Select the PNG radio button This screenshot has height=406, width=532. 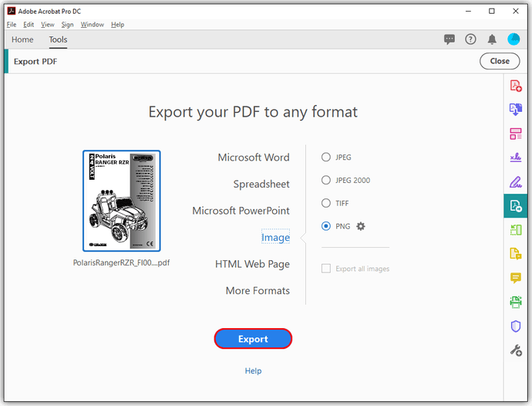pyautogui.click(x=325, y=226)
